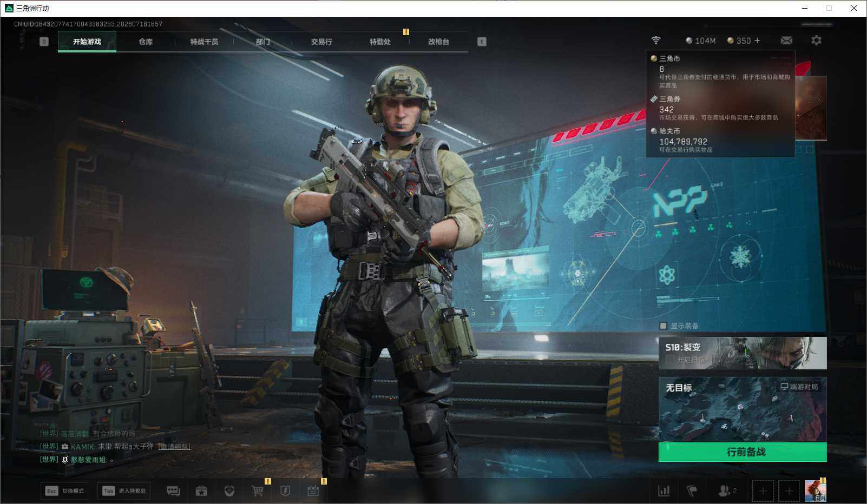Minimize the 三角洲行动 window
The image size is (867, 504).
point(805,8)
